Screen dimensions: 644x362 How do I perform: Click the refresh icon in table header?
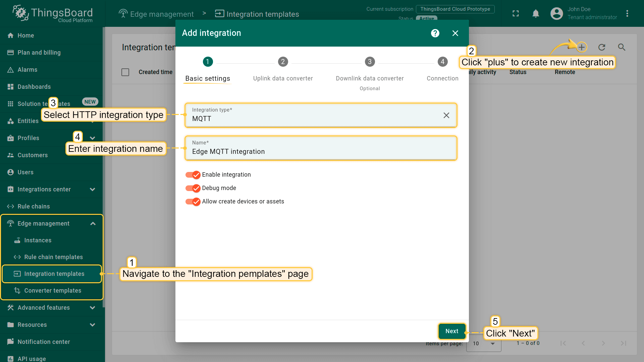[602, 47]
